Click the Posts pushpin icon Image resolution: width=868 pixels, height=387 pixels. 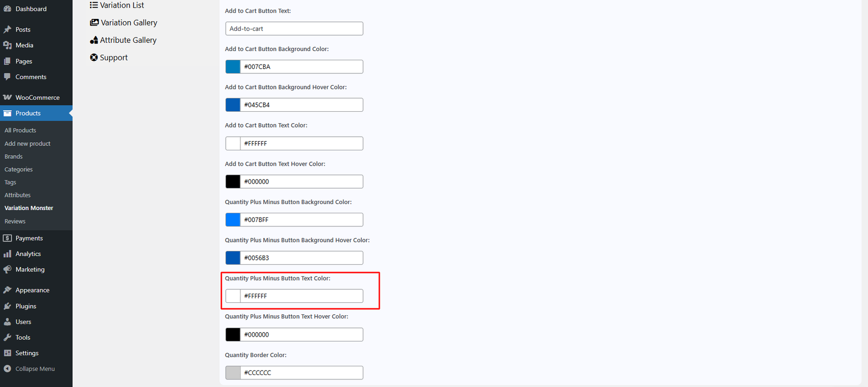tap(8, 29)
